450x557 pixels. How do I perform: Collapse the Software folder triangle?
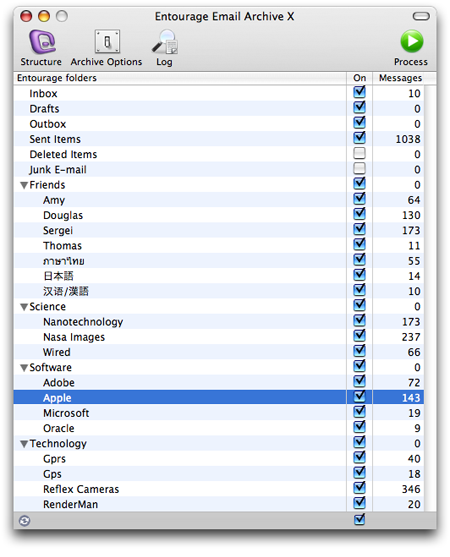pos(24,368)
